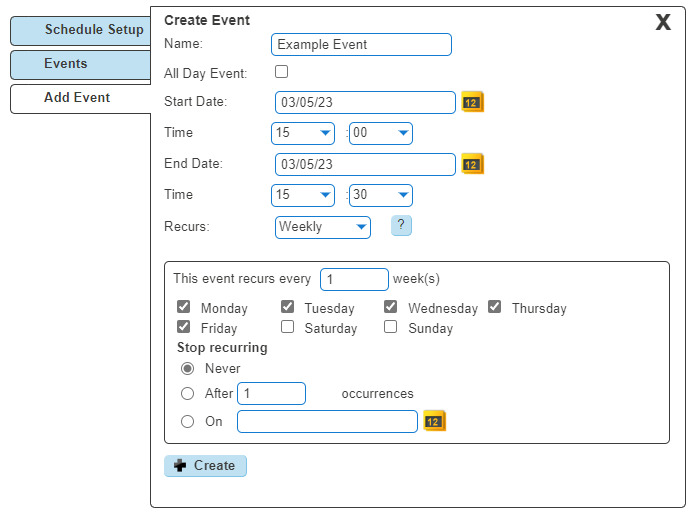Uncheck the Monday checkbox
Viewport: 692px width, 522px height.
pyautogui.click(x=184, y=307)
